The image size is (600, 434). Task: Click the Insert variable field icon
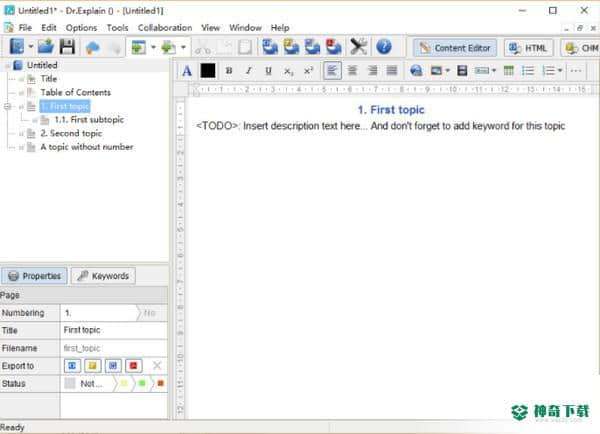point(482,71)
